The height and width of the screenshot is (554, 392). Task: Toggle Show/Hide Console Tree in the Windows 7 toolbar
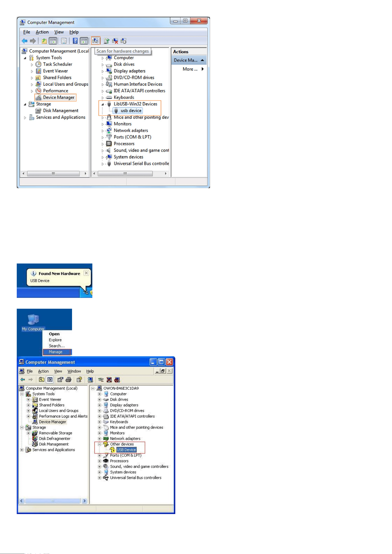pyautogui.click(x=53, y=41)
